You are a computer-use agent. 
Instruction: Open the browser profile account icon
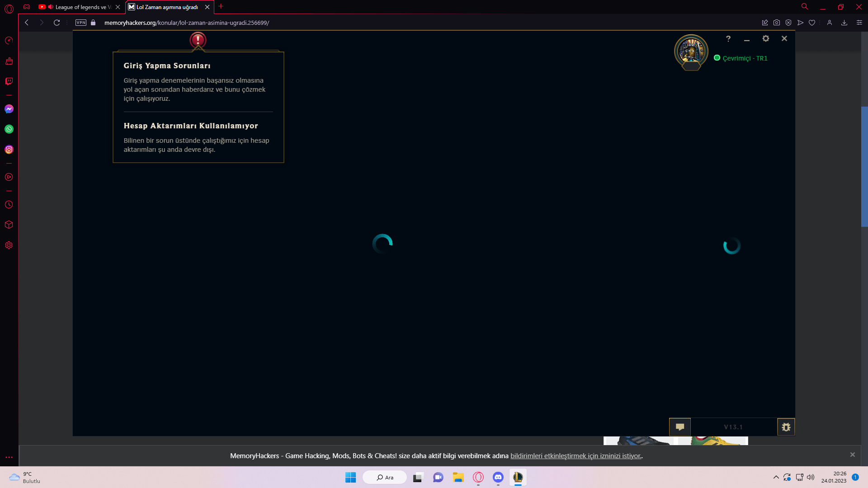830,23
